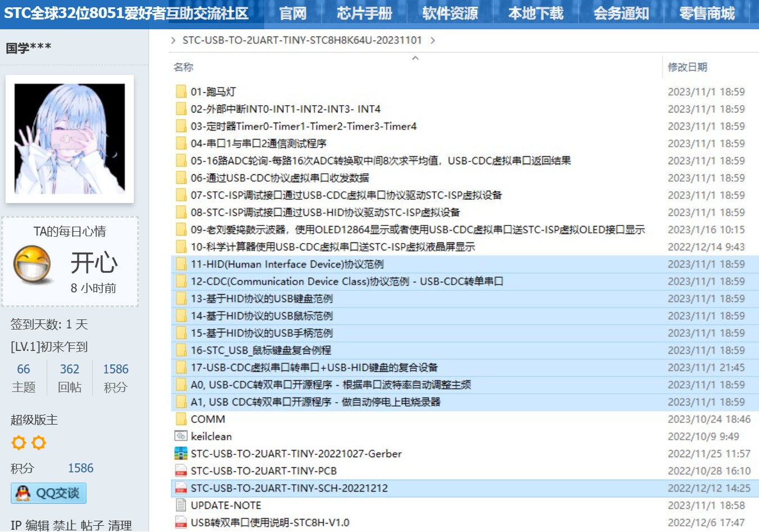The image size is (759, 532).
Task: Click the 66 主题 count link
Action: pyautogui.click(x=24, y=369)
